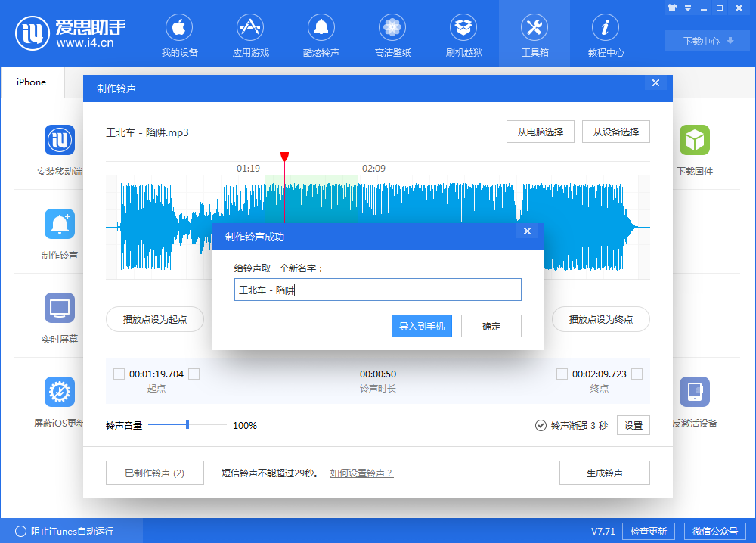The height and width of the screenshot is (543, 756).
Task: Toggle 阻止iTunes自动运行 option
Action: tap(20, 532)
